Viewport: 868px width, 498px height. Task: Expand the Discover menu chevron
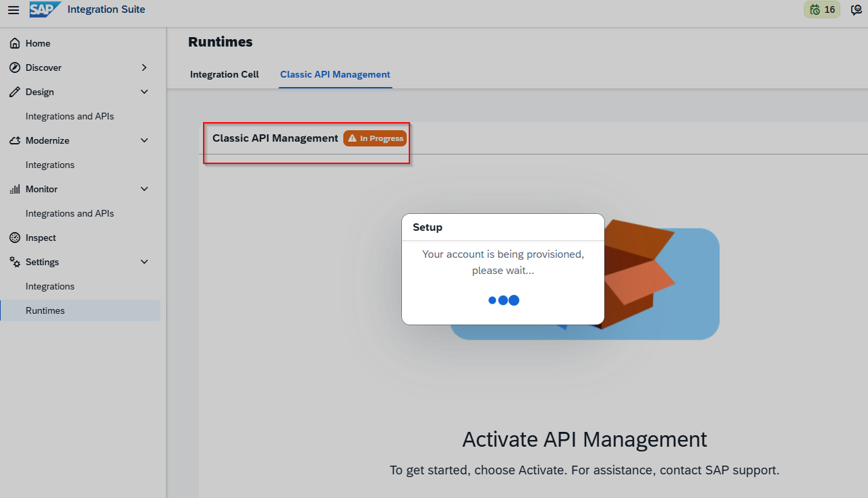coord(144,67)
